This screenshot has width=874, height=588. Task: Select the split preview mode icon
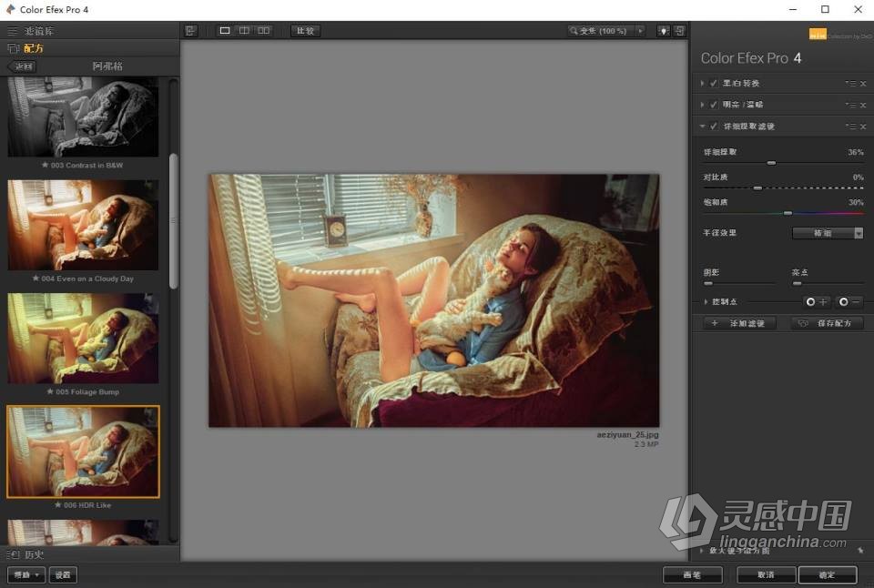(x=244, y=31)
